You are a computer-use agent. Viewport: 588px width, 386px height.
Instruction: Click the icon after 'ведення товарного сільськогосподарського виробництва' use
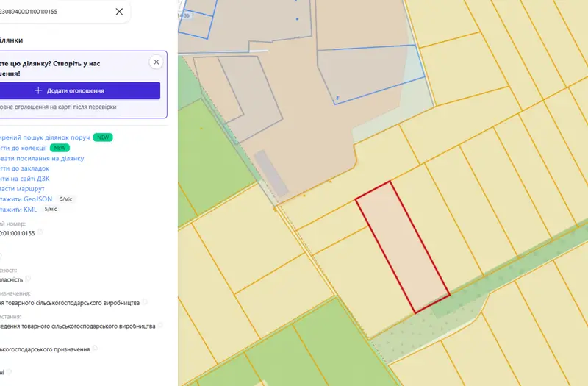click(160, 325)
